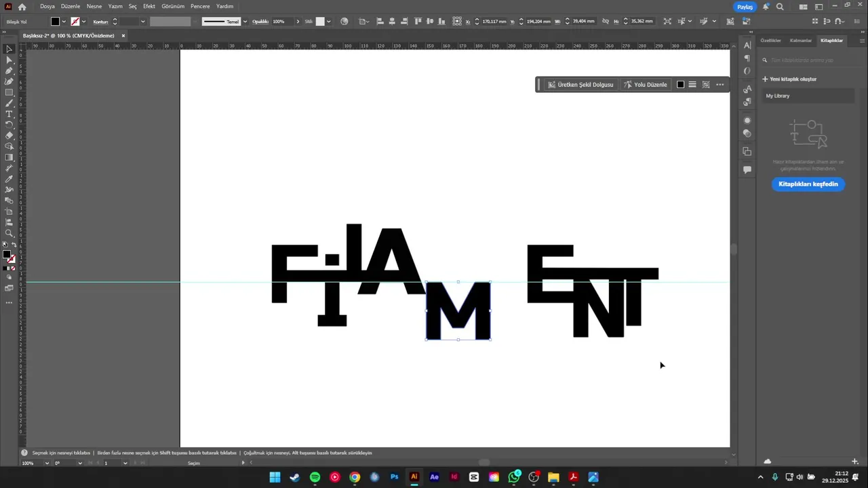Select the Eraser tool
The image size is (868, 488).
tap(9, 136)
